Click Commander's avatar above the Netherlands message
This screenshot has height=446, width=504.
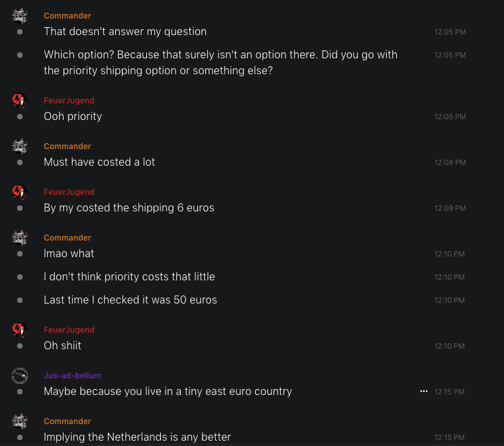20,421
